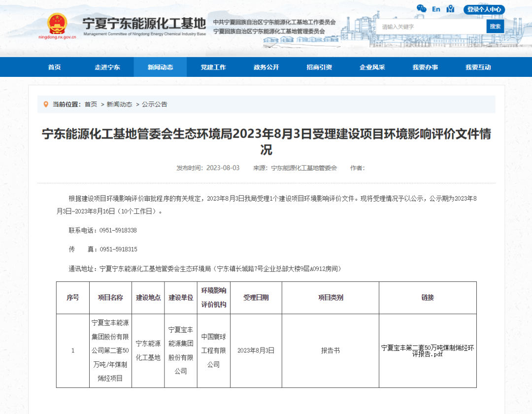Click the 搜索 search button
This screenshot has width=532, height=414.
[x=495, y=27]
